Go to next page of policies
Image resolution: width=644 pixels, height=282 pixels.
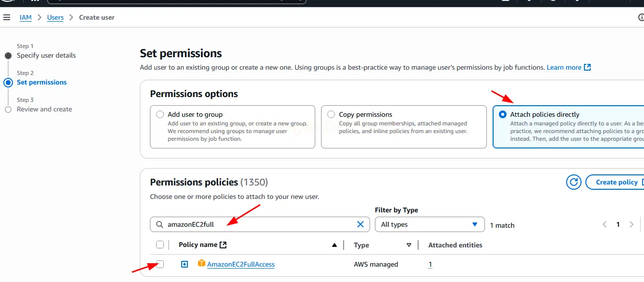[x=632, y=224]
